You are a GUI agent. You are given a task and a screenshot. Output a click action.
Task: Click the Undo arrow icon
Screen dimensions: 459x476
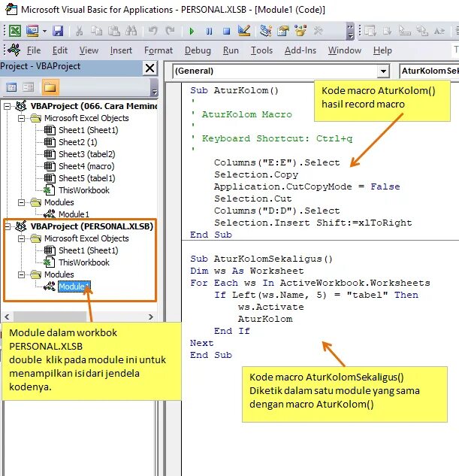point(152,31)
